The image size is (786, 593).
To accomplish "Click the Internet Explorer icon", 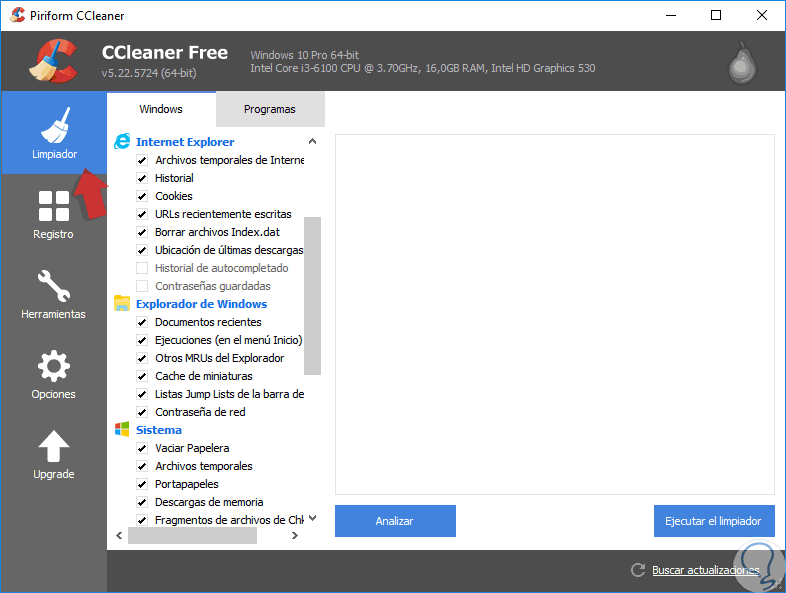I will coord(122,141).
